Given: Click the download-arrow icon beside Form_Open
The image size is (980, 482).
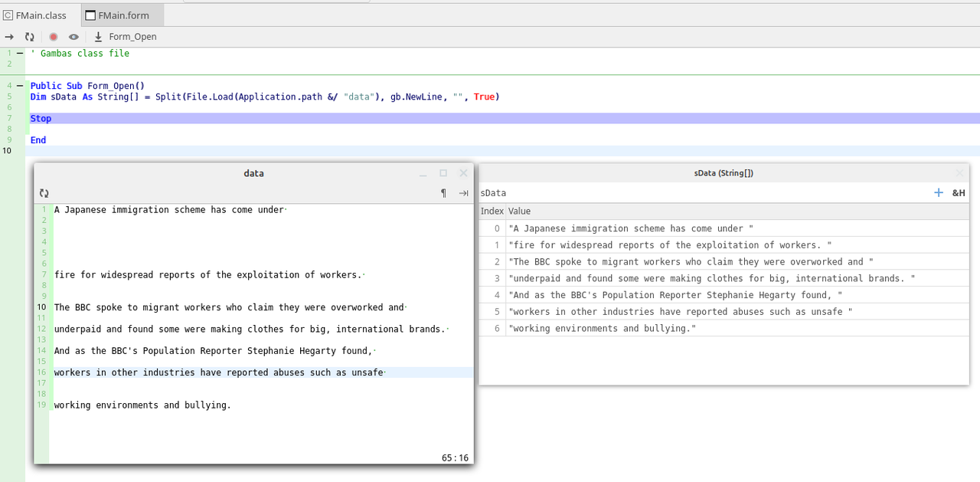Looking at the screenshot, I should pos(98,37).
